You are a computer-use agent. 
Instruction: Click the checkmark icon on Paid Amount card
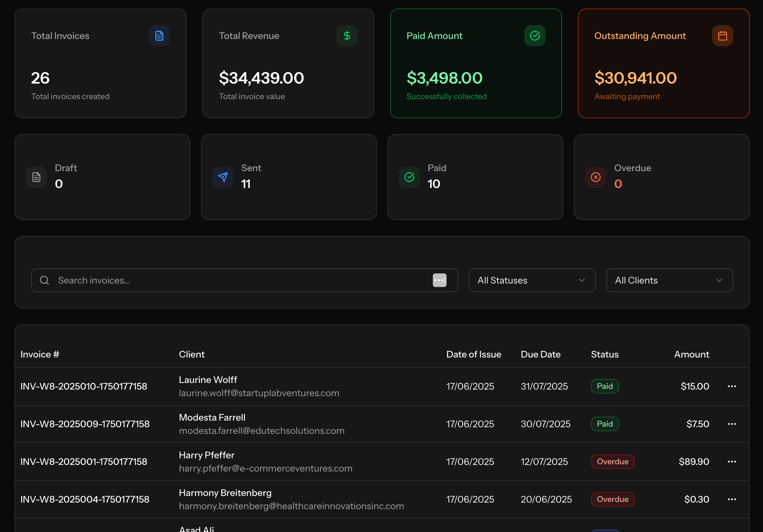click(x=535, y=36)
